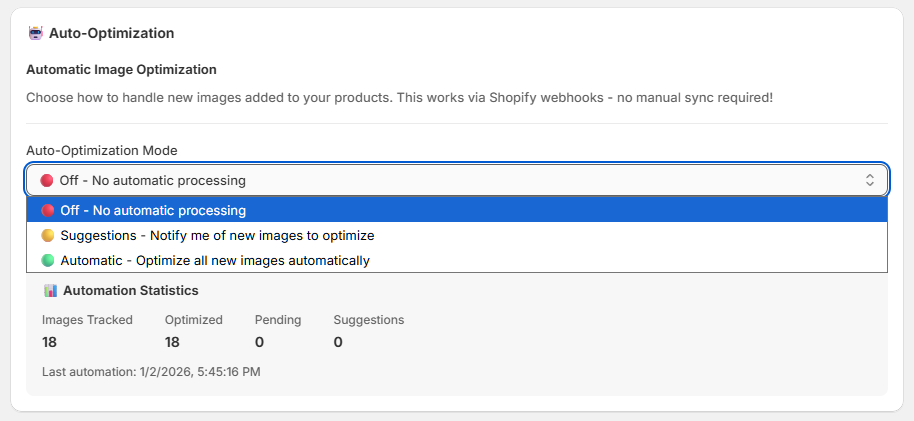Open the Auto-Optimization Mode dropdown
This screenshot has height=421, width=914.
(456, 180)
